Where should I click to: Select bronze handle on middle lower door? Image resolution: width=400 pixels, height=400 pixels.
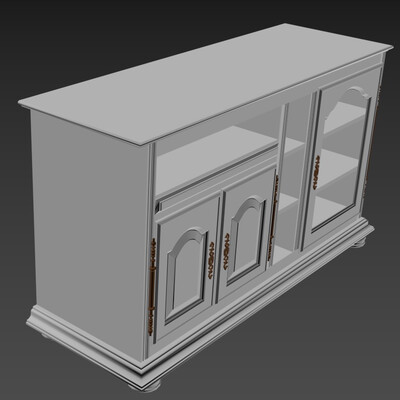point(227,251)
